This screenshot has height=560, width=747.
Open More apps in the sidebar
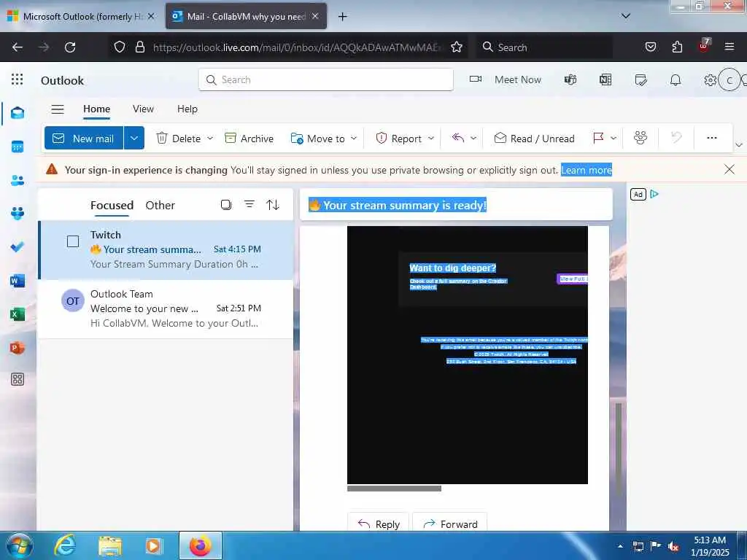pyautogui.click(x=18, y=379)
